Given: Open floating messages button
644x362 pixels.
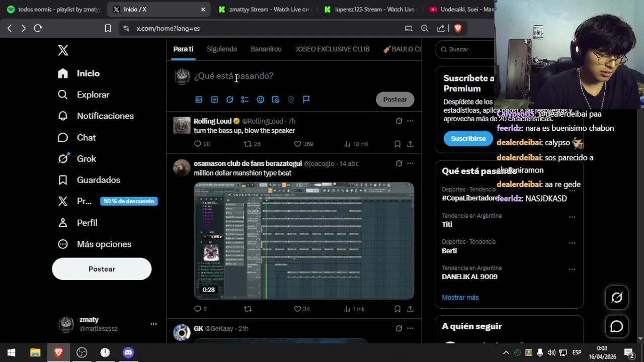Looking at the screenshot, I should coord(617,327).
